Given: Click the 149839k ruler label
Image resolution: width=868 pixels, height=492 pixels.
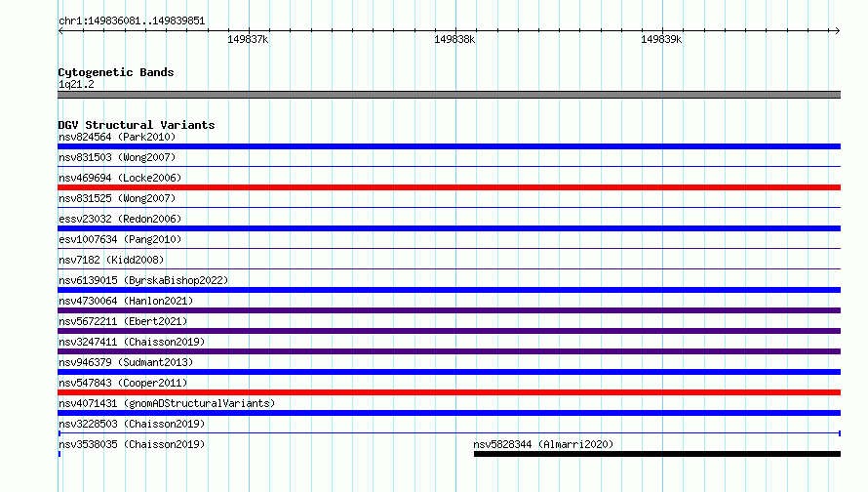Looking at the screenshot, I should [x=661, y=39].
